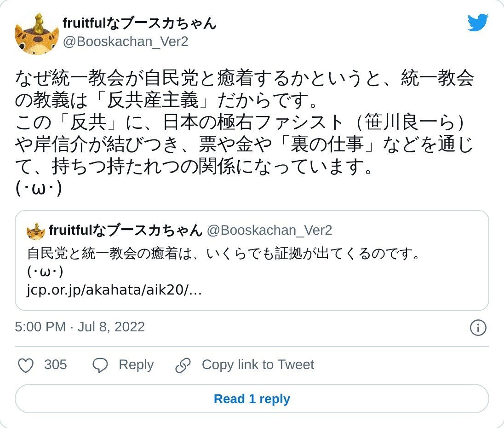
Task: Click the (･ω･) emoticon in quoted tweet
Action: pyautogui.click(x=45, y=272)
